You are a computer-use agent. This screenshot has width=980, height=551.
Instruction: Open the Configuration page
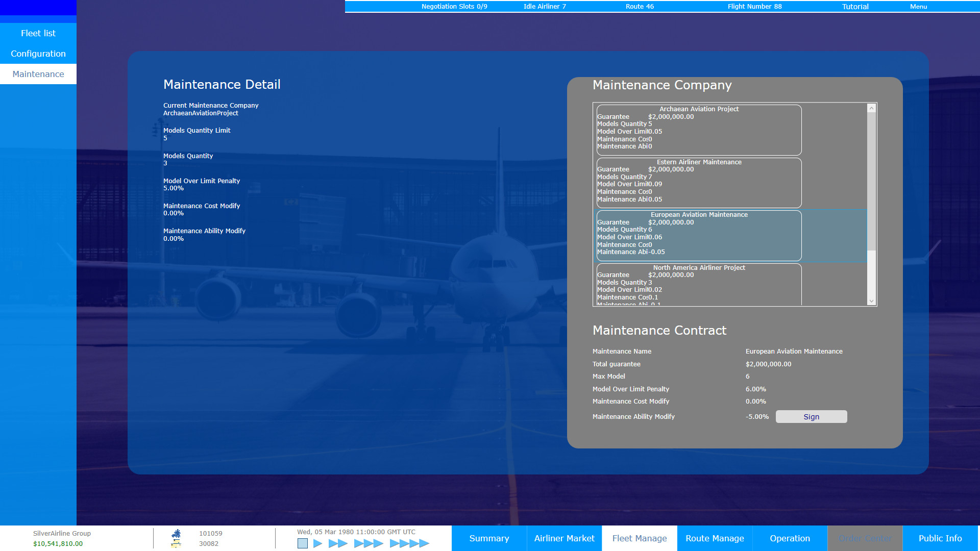(x=38, y=53)
